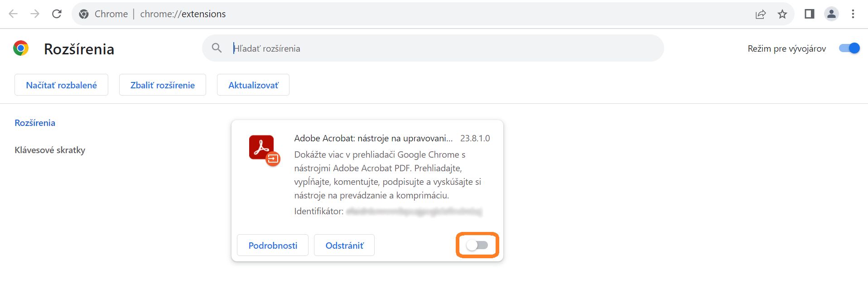The height and width of the screenshot is (294, 868).
Task: Click the browser profile avatar icon
Action: (831, 14)
